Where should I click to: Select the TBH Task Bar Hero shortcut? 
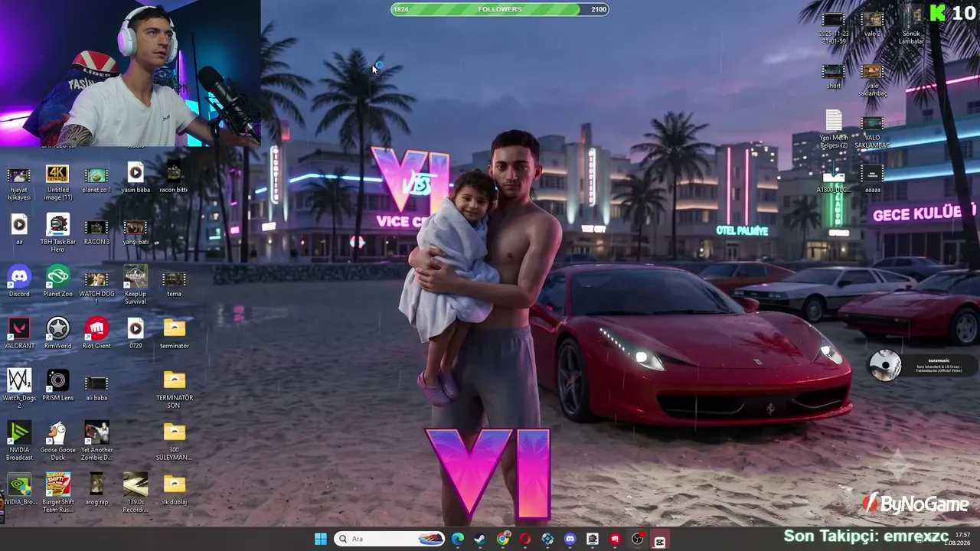(57, 233)
